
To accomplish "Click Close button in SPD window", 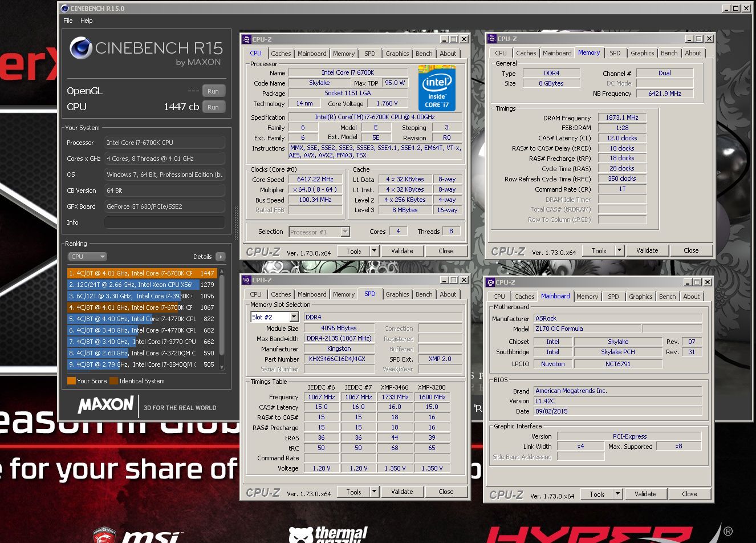I will [x=446, y=492].
